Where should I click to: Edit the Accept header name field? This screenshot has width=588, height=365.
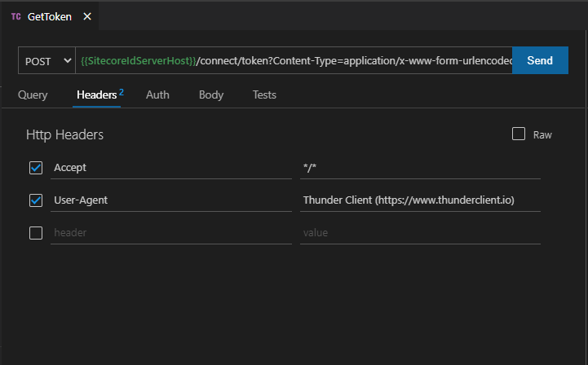[x=170, y=168]
